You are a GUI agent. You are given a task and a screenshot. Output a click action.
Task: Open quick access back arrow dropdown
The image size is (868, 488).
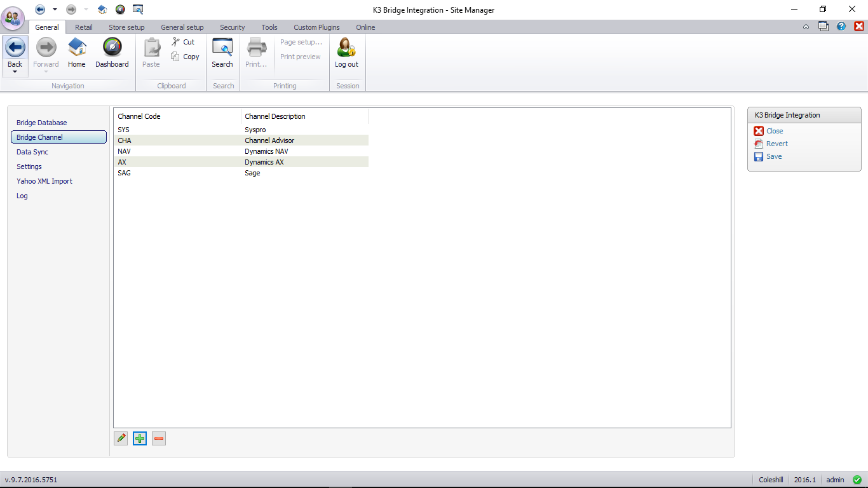(55, 10)
